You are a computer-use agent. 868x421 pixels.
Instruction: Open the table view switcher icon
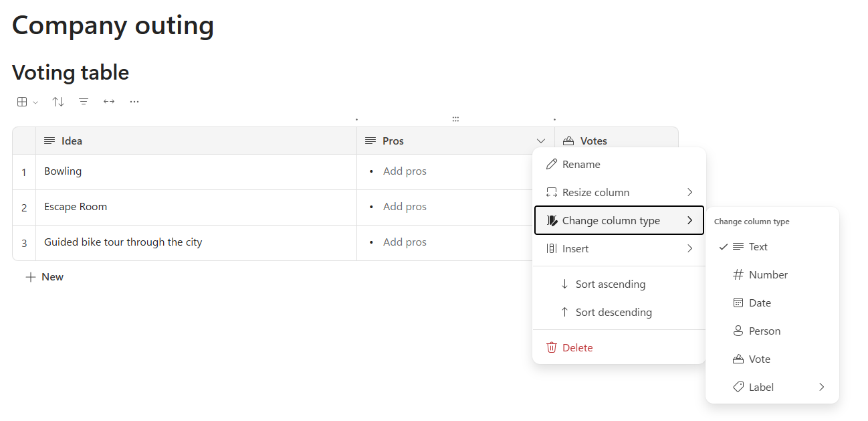pos(26,102)
